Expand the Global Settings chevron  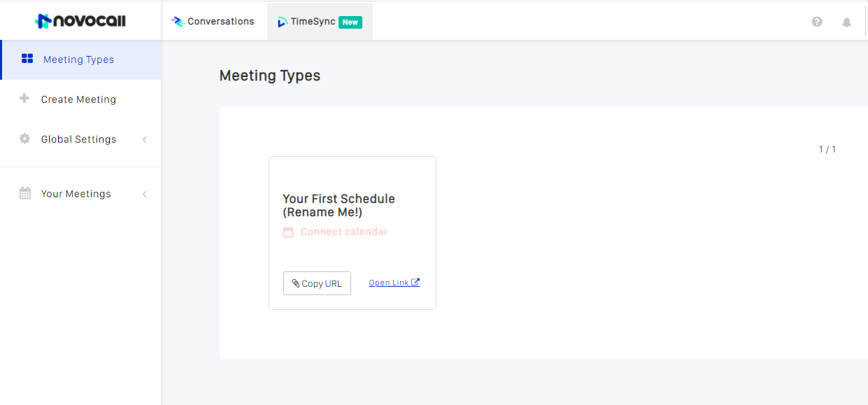click(145, 139)
